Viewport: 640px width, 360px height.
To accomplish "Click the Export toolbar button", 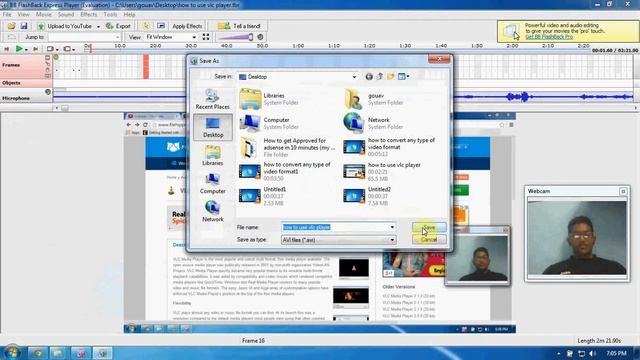I will click(118, 26).
